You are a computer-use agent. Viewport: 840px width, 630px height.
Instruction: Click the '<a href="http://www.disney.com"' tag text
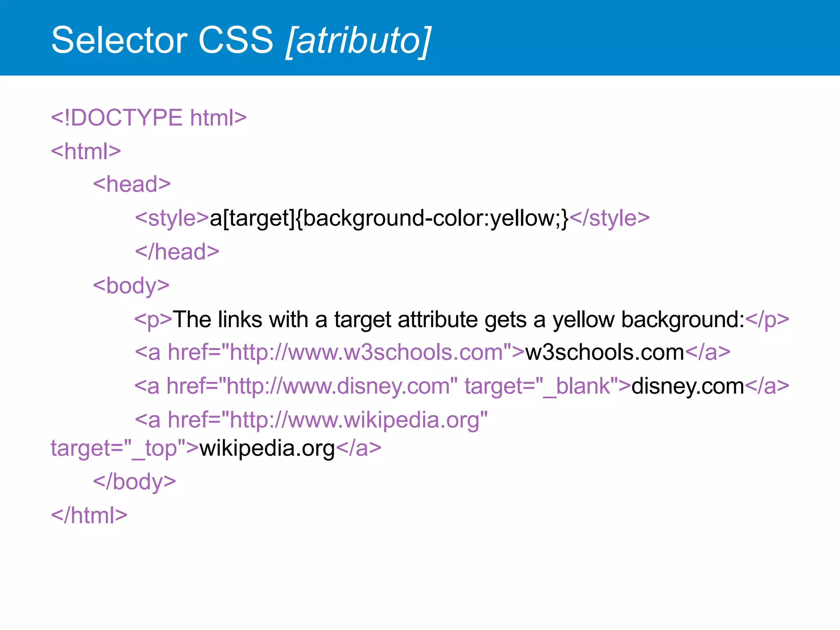[296, 386]
